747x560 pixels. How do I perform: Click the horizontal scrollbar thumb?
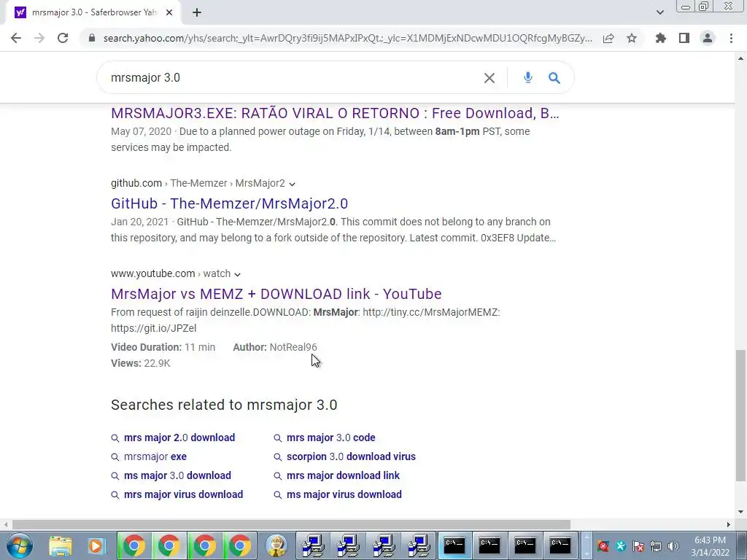click(x=291, y=525)
